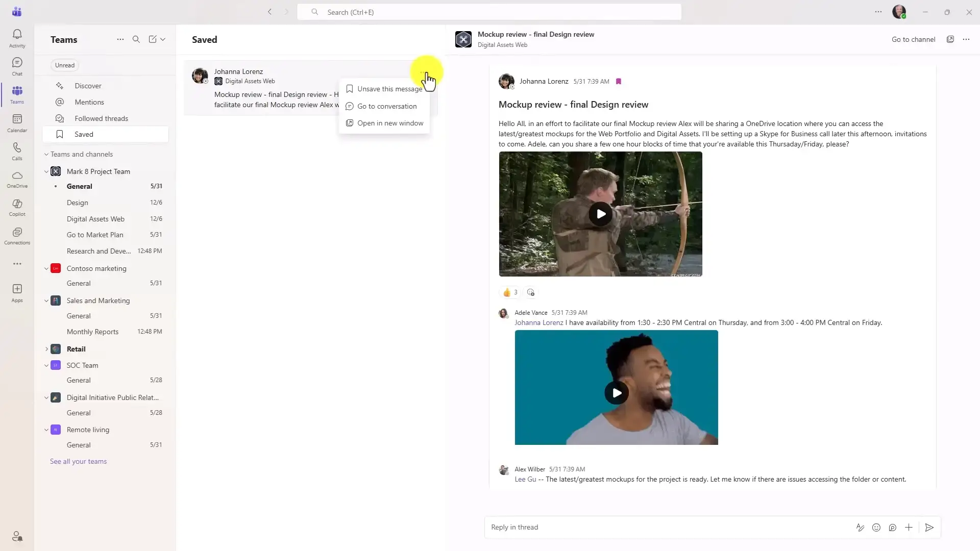Open Calendar in the app rail
The height and width of the screenshot is (551, 980).
click(17, 123)
